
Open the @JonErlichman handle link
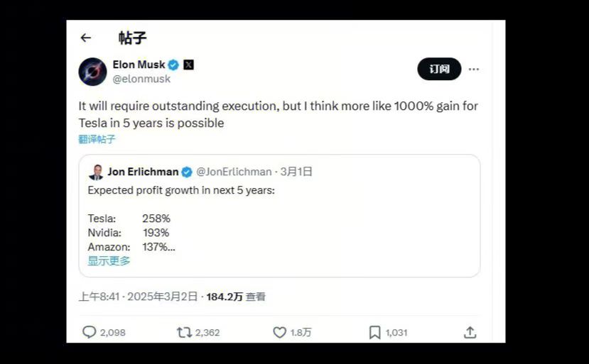(x=234, y=172)
